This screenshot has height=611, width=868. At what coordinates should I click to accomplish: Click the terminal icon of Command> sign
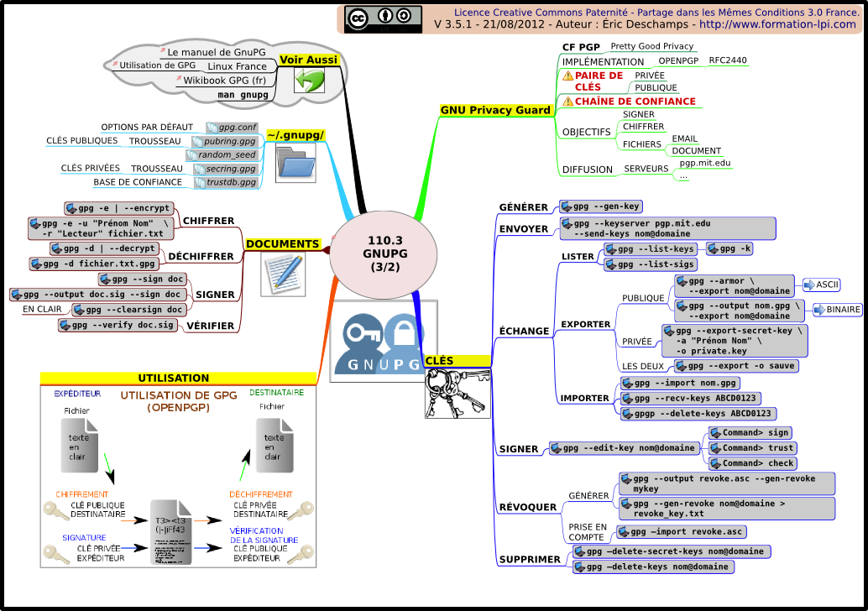(715, 433)
